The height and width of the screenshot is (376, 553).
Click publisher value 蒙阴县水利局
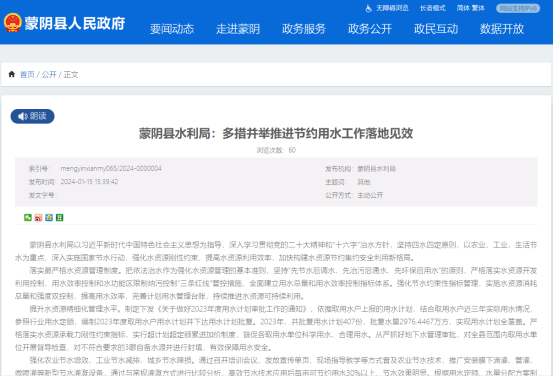tap(377, 169)
